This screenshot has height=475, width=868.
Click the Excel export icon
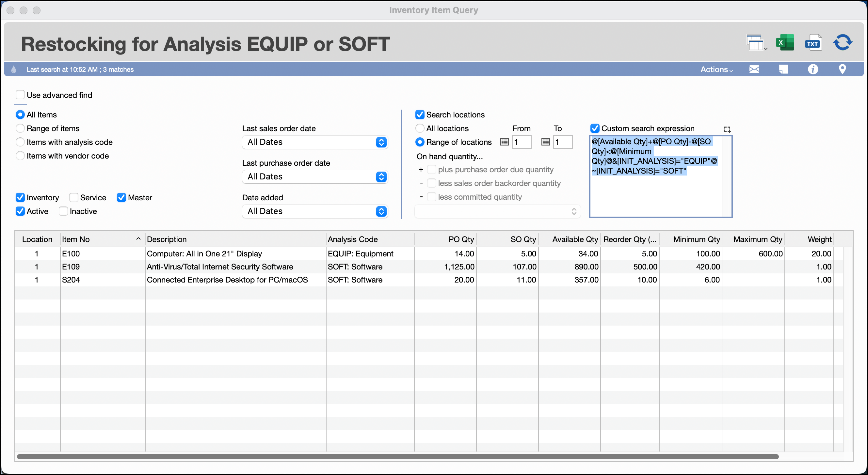784,43
